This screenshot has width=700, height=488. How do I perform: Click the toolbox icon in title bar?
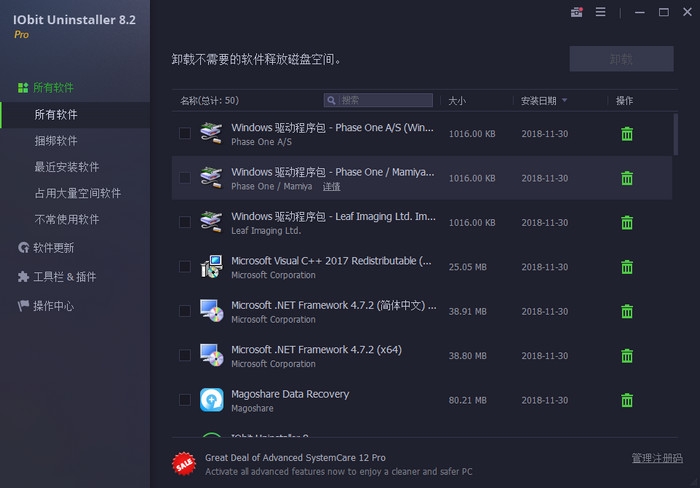point(576,12)
